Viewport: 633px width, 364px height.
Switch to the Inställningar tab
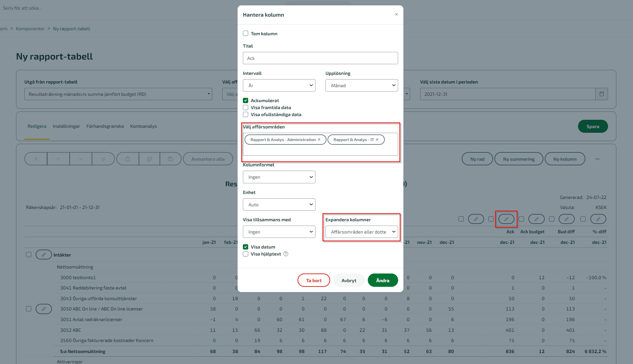pos(66,126)
